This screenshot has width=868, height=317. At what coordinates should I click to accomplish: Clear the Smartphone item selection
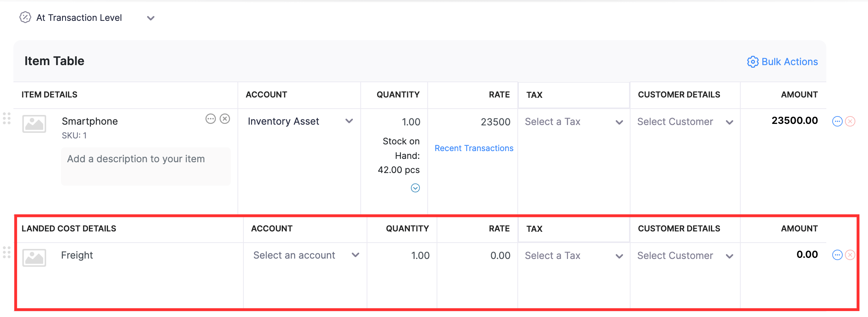(x=225, y=119)
